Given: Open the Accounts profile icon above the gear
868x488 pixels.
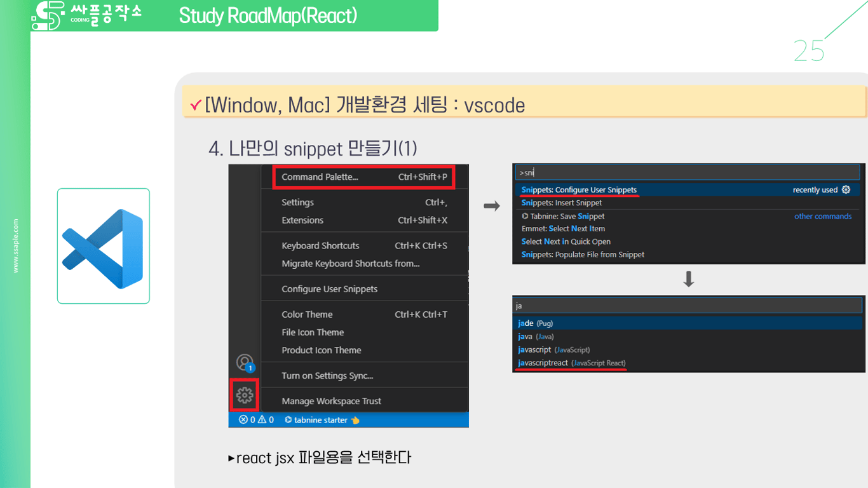Looking at the screenshot, I should point(245,362).
